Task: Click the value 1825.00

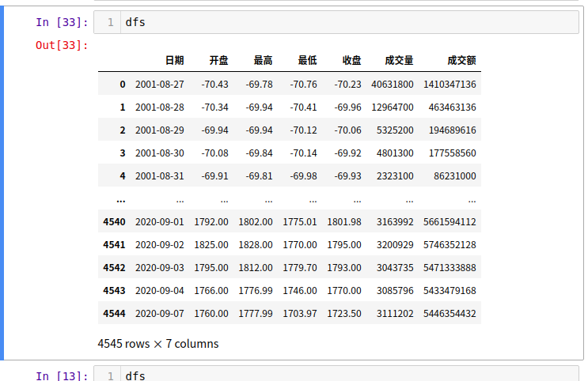Action: click(x=211, y=244)
